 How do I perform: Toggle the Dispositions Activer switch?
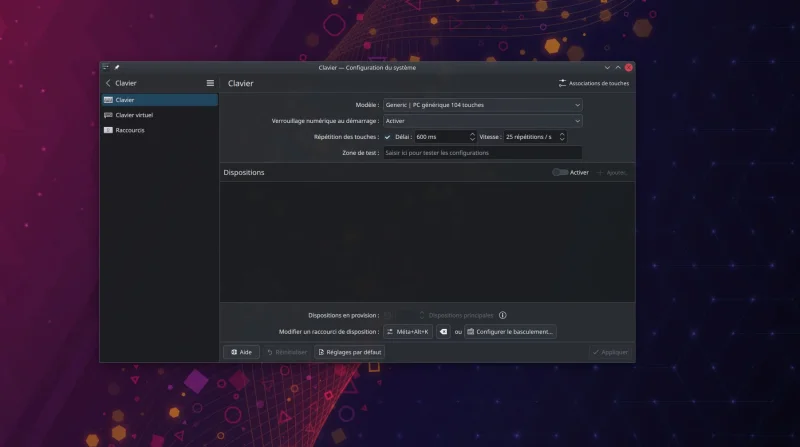[x=560, y=172]
